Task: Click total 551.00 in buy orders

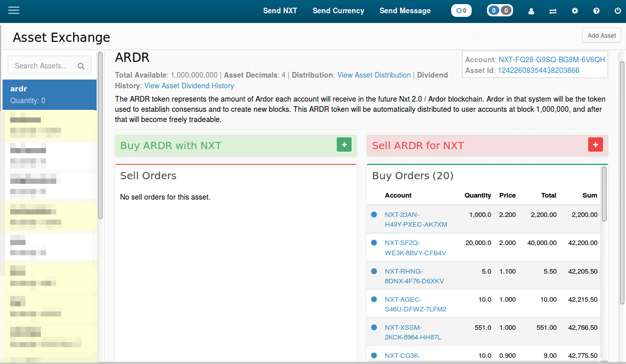Action: click(x=547, y=328)
